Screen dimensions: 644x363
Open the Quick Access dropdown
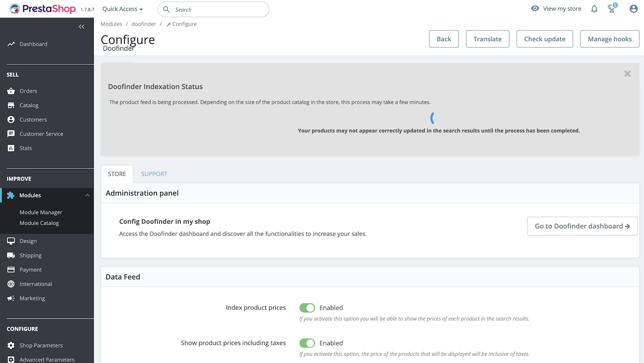pos(122,9)
